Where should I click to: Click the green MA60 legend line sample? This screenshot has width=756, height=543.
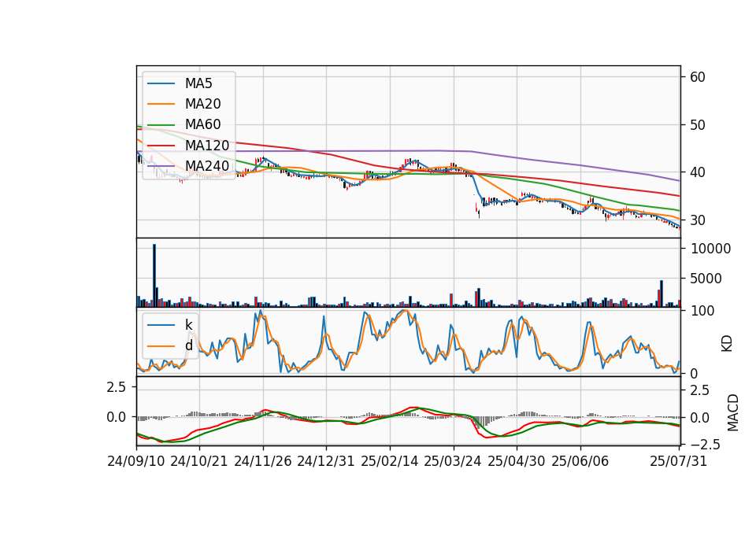coord(161,125)
